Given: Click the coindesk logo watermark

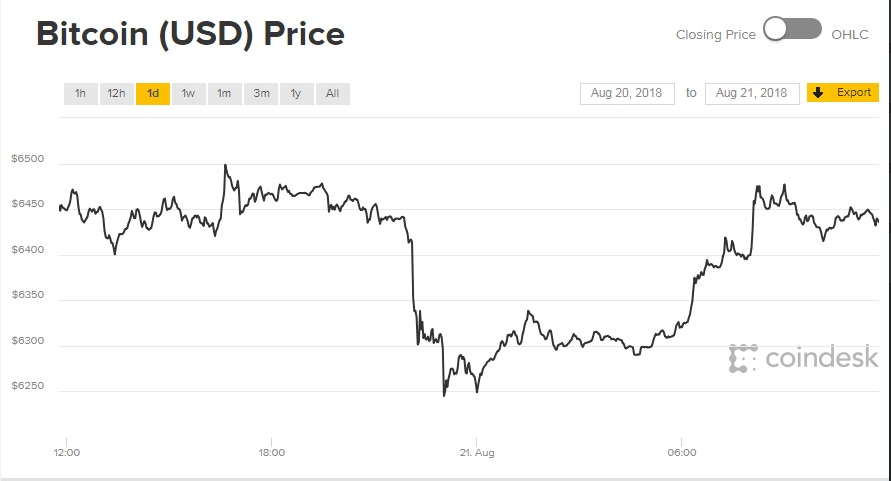Looking at the screenshot, I should 803,358.
